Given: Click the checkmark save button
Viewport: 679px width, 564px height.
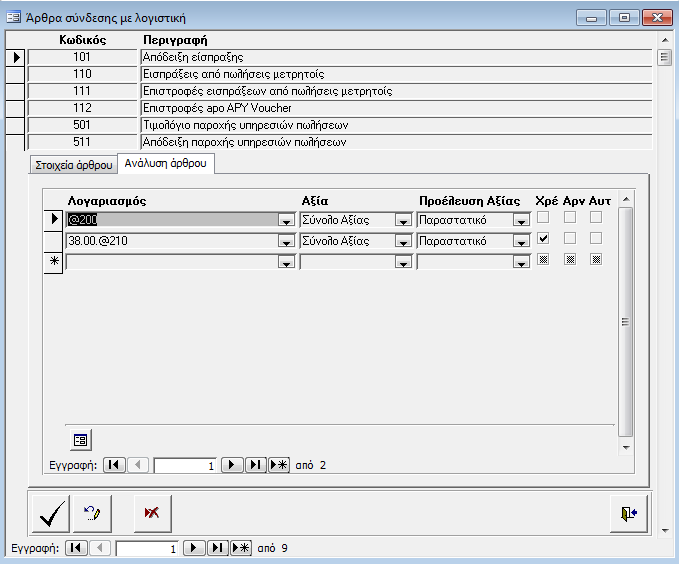Looking at the screenshot, I should coord(50,514).
